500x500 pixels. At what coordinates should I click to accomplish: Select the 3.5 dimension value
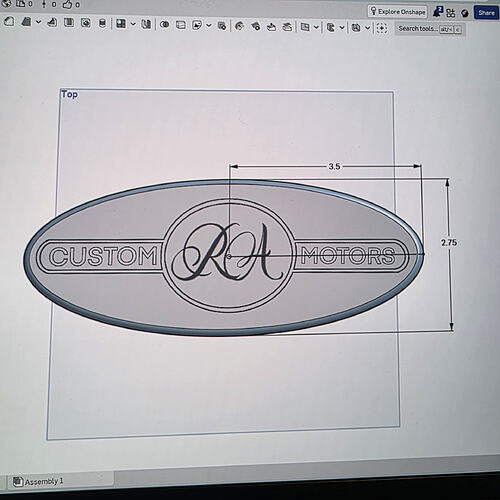click(x=334, y=166)
